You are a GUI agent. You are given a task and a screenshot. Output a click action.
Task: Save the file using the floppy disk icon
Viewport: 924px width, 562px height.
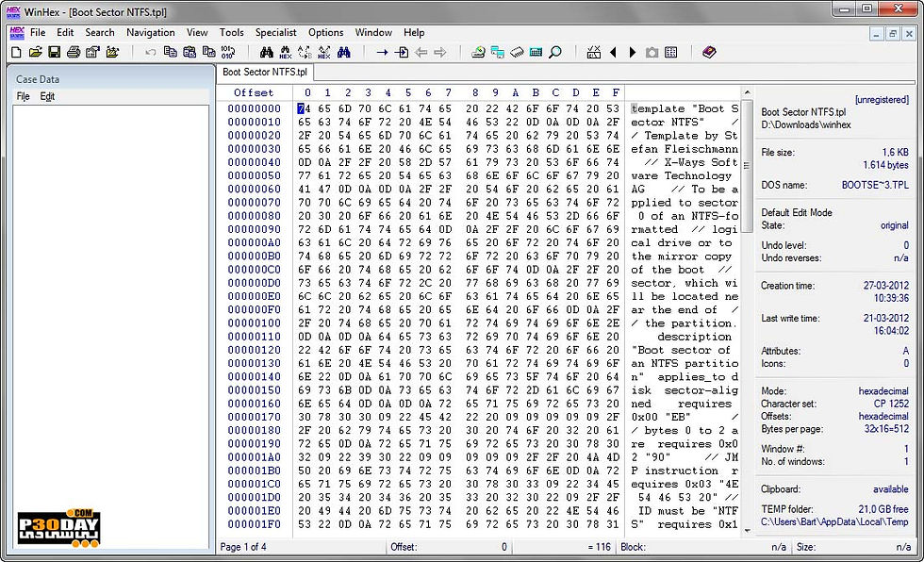[x=55, y=53]
